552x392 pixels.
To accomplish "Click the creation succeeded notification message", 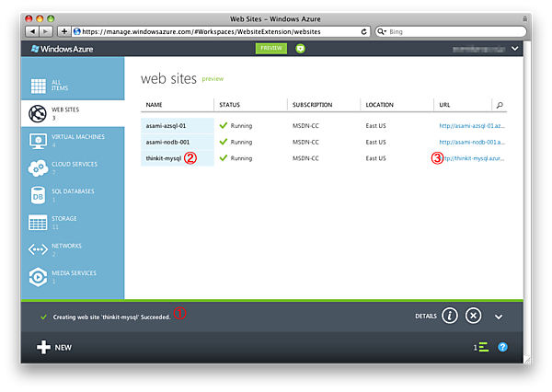I will point(111,317).
